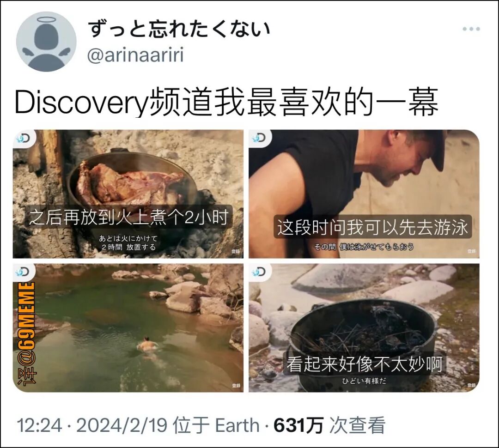Image resolution: width=499 pixels, height=448 pixels.
Task: Click the small corner badge on the meat pot image
Action: (236, 251)
